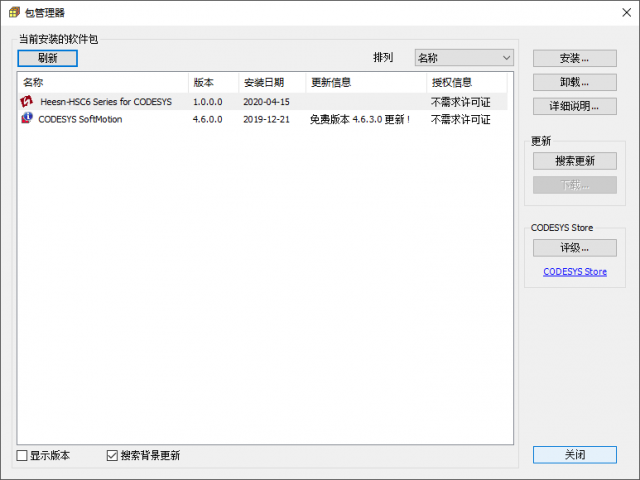Click the 关闭 button at the bottom
The width and height of the screenshot is (640, 480).
[574, 455]
